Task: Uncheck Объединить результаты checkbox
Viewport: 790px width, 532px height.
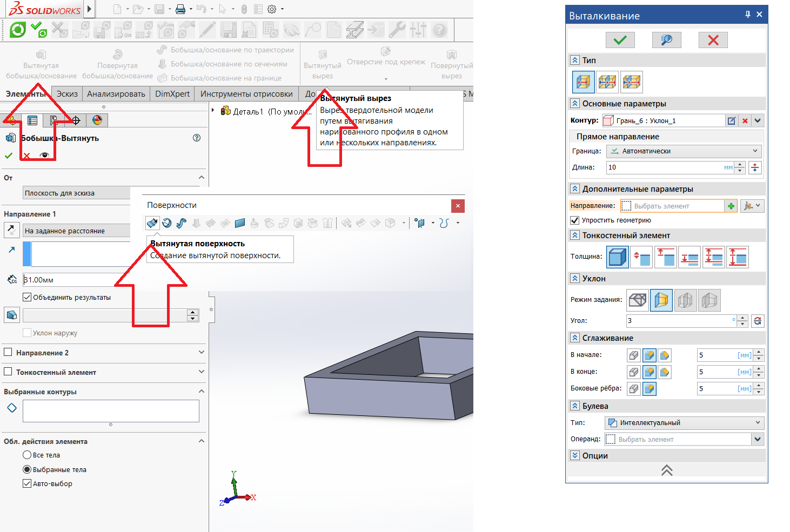Action: coord(27,297)
